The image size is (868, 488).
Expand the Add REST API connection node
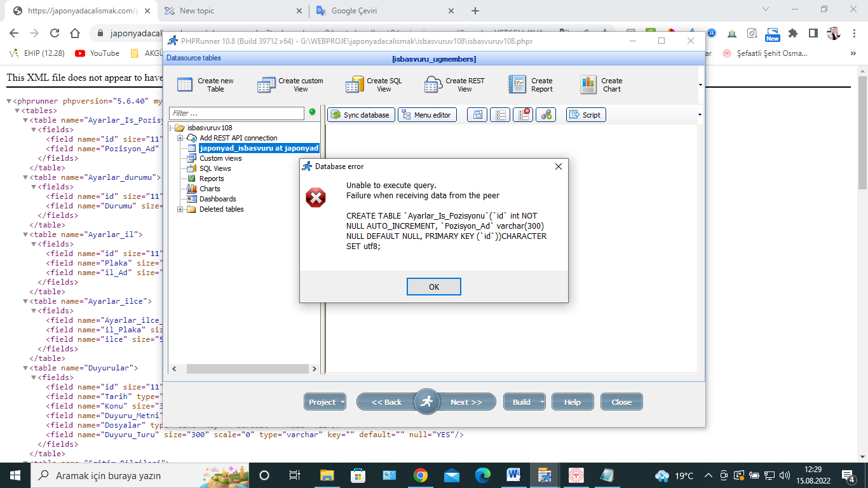tap(180, 138)
